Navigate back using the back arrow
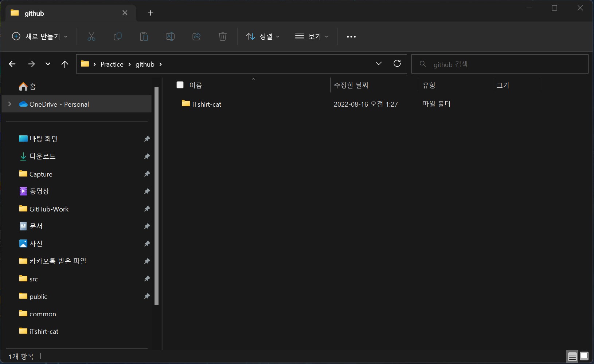594x364 pixels. [12, 64]
